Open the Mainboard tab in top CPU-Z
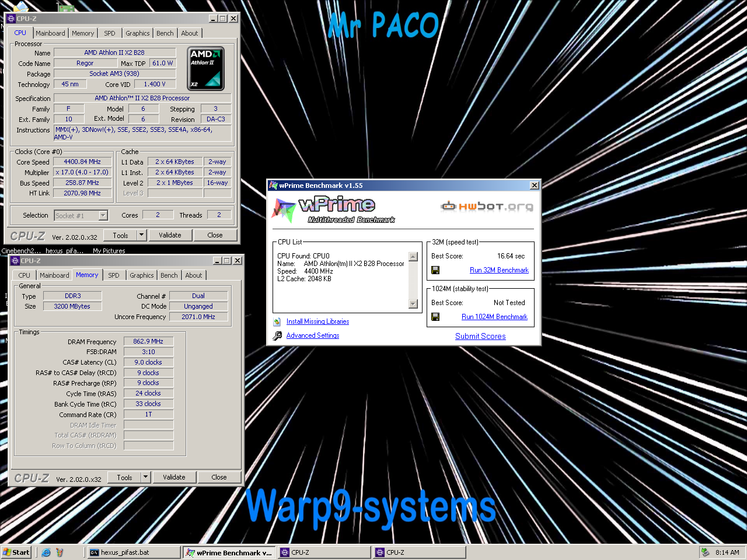Screen dimensions: 747x560 pos(50,33)
